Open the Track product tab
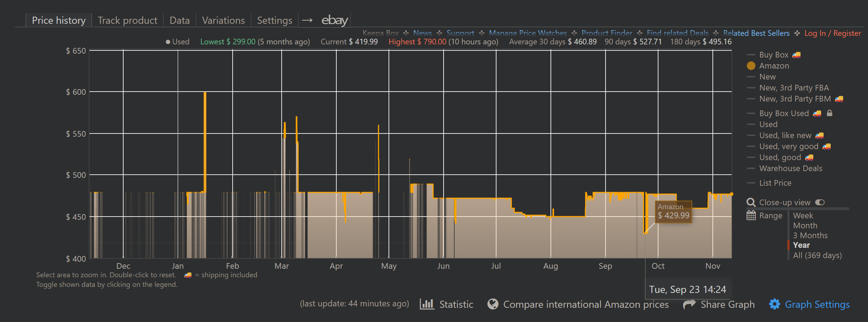The image size is (868, 322). 128,20
